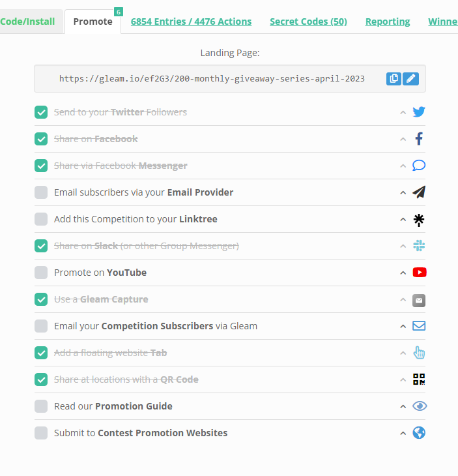Screen dimensions: 458x476
Task: Edit the landing page URL
Action: pyautogui.click(x=410, y=79)
